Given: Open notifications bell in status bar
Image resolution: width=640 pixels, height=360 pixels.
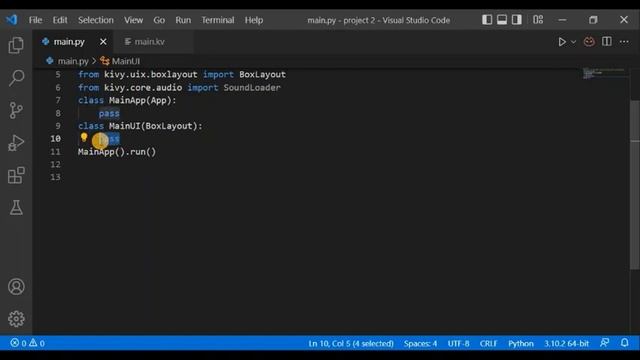Looking at the screenshot, I should click(x=625, y=343).
